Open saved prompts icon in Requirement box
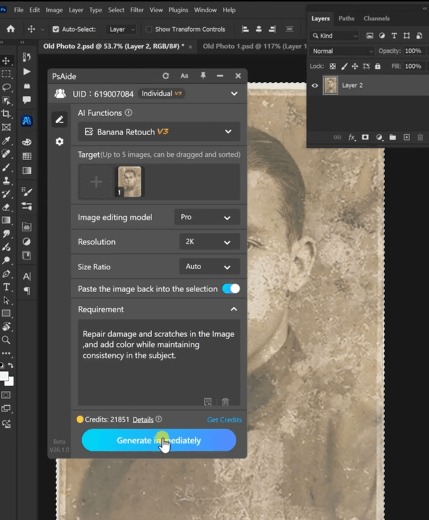Screen dimensions: 429x520 (208, 402)
